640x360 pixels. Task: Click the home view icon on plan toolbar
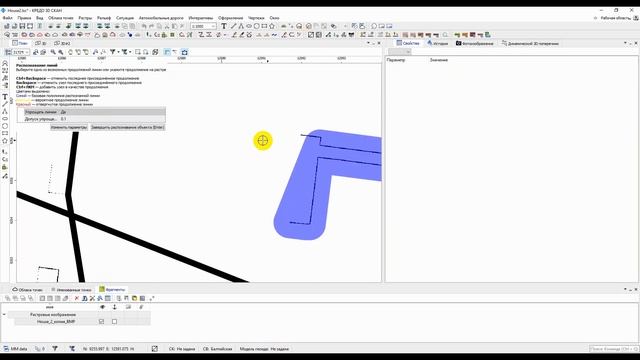pos(184,52)
